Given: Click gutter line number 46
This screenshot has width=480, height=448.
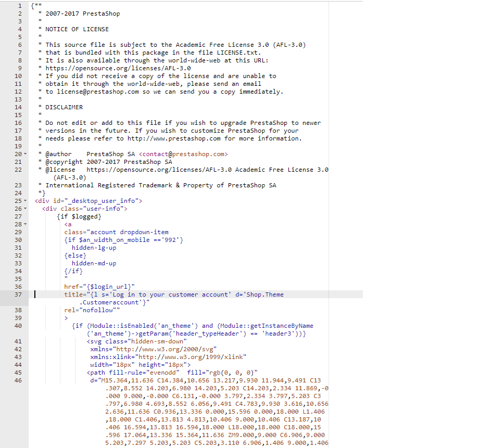Looking at the screenshot, I should coord(18,380).
